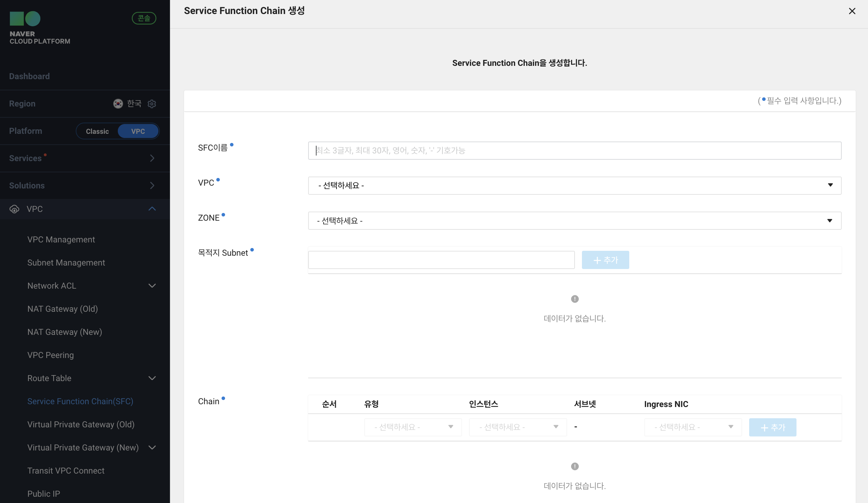
Task: Collapse the VPC sidebar section
Action: [152, 209]
